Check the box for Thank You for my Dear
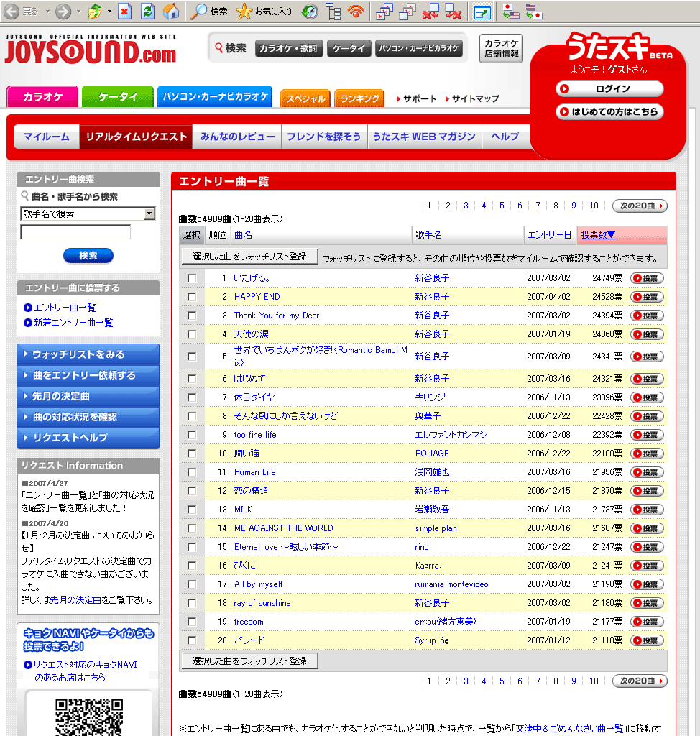Screen dimensions: 700x736 click(x=192, y=316)
